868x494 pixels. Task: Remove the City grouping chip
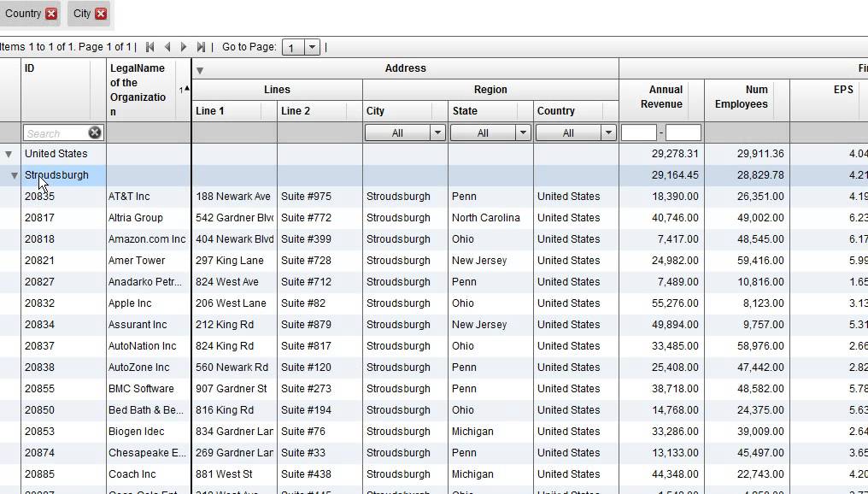point(101,14)
